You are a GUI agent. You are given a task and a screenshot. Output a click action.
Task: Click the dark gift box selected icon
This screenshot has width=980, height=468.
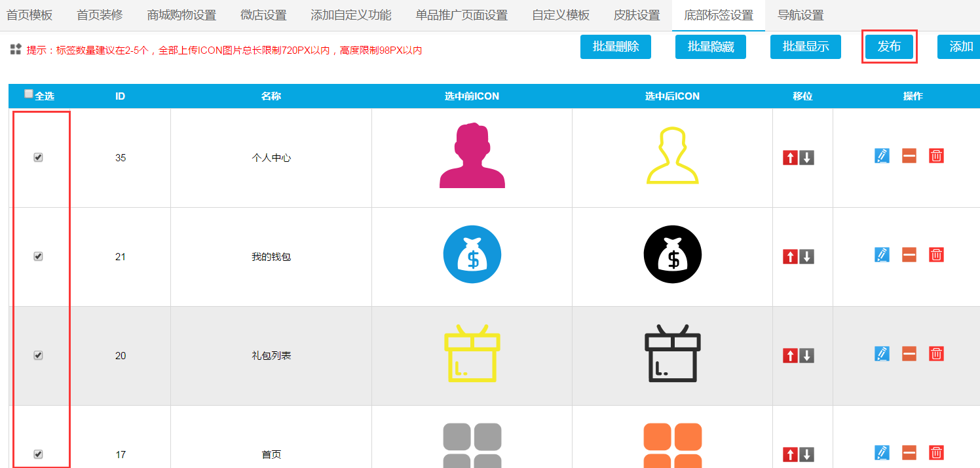tap(673, 353)
